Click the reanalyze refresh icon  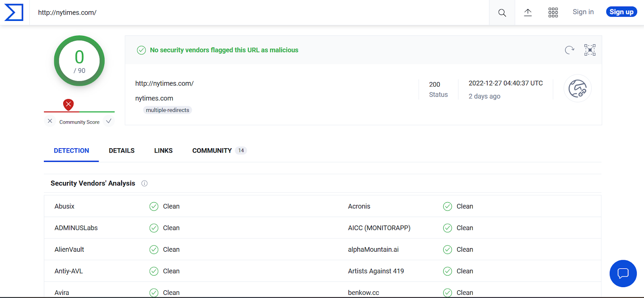[x=569, y=50]
